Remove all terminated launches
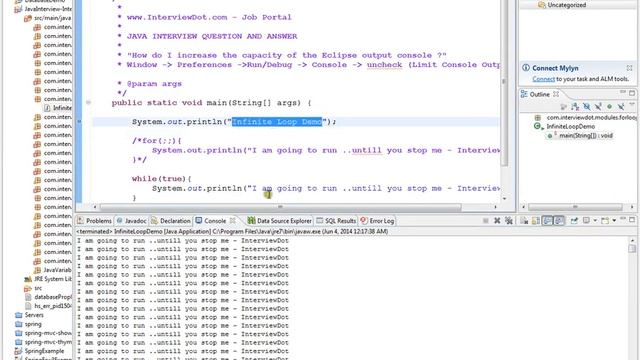Screen dimensions: 640x360 509,221
